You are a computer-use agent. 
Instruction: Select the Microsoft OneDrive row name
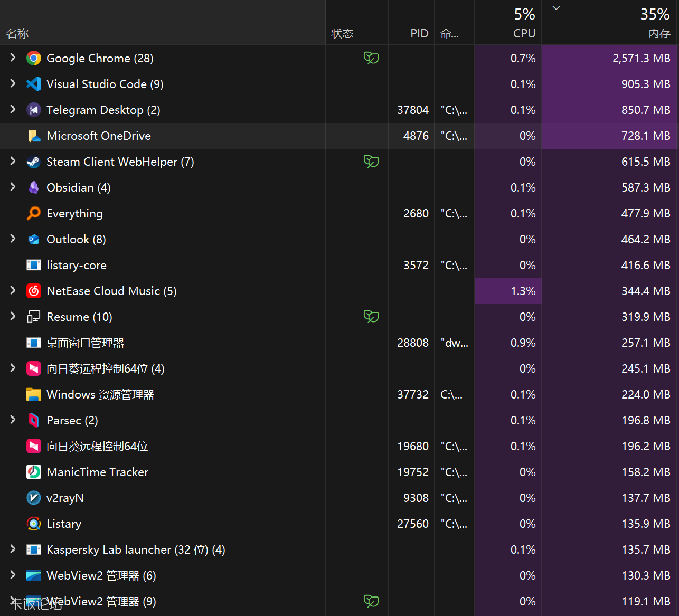99,136
